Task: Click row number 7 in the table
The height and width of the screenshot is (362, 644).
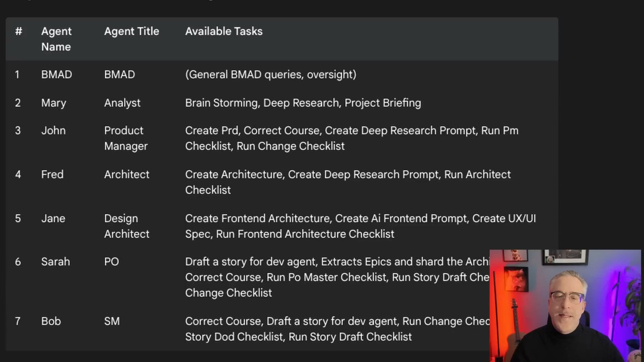Action: (18, 321)
